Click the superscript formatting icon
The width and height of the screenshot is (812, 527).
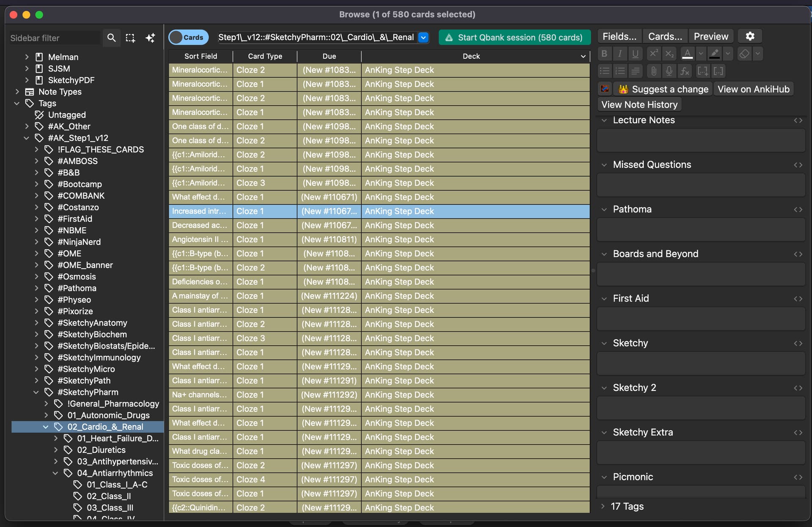653,54
